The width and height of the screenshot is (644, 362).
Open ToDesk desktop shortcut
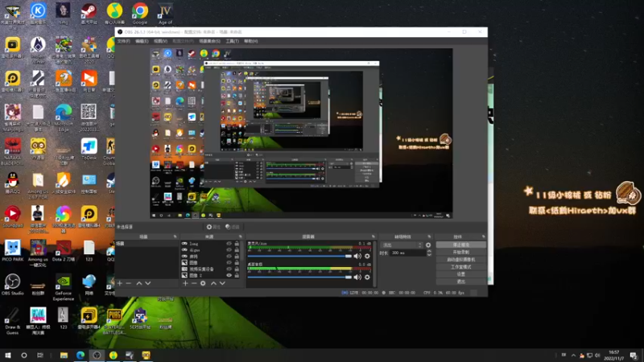pyautogui.click(x=89, y=149)
